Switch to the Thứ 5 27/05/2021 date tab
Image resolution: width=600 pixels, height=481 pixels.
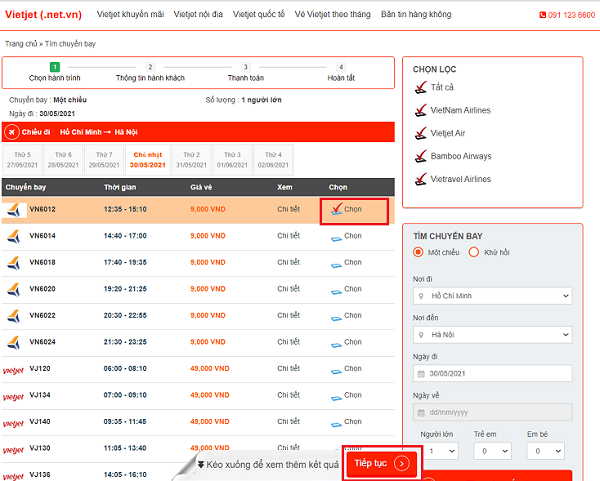(x=22, y=160)
